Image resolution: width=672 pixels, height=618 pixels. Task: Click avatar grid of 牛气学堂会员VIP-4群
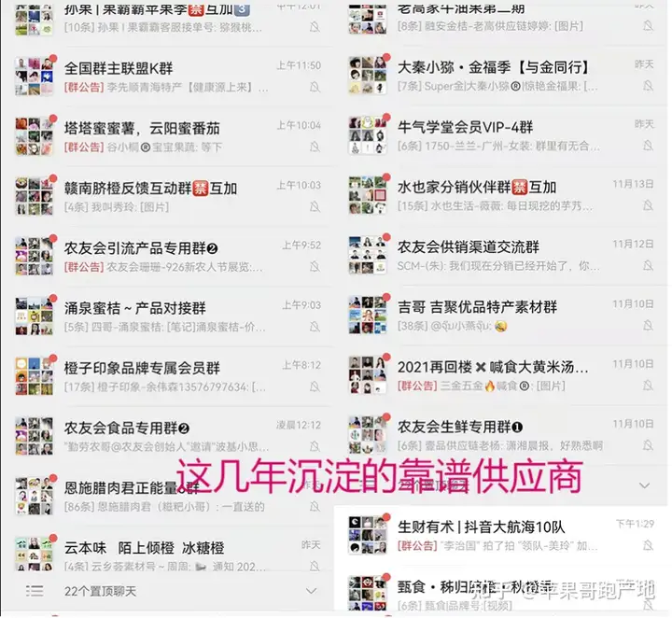tap(368, 135)
